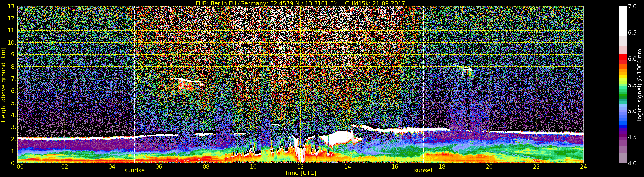Click colorbar value label '4.5'
This screenshot has height=177, width=644.
click(632, 137)
